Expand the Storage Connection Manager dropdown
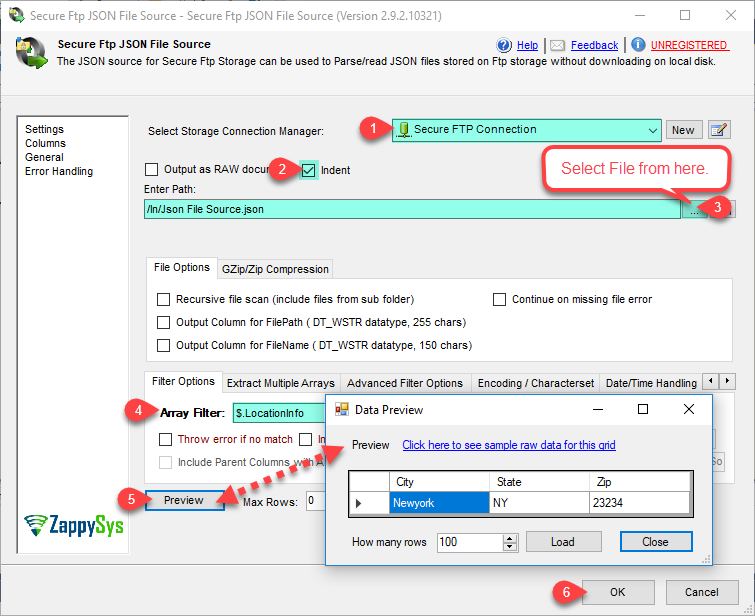Screen dimensions: 755x616 pos(652,130)
